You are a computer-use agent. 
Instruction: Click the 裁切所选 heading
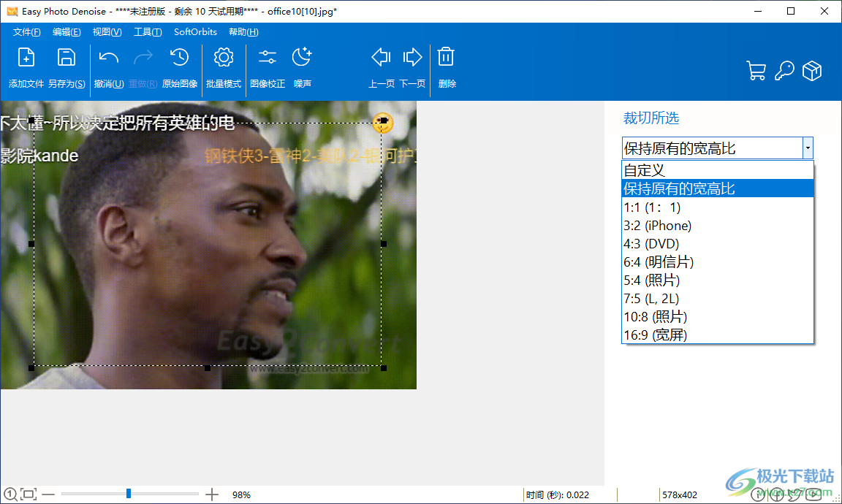tap(651, 118)
